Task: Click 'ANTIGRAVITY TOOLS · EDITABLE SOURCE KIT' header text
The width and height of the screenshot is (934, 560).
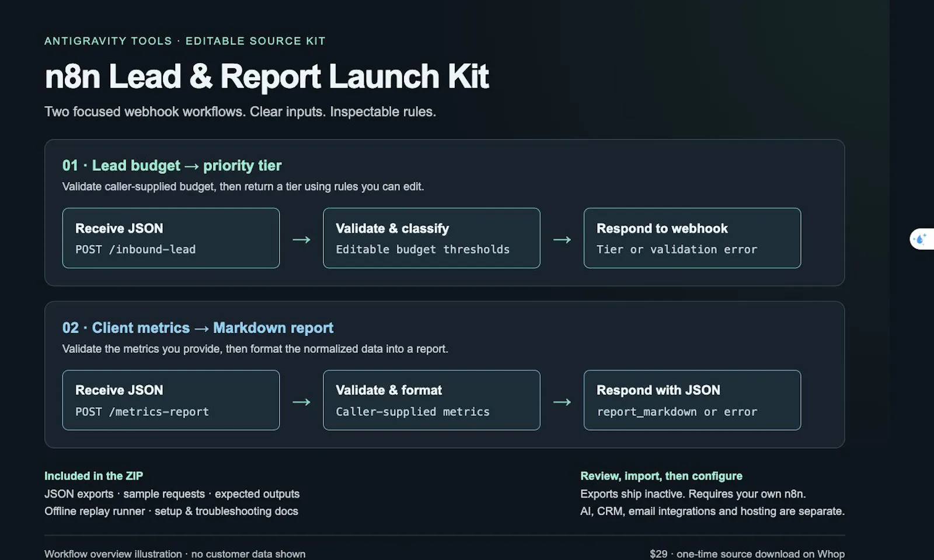Action: [x=185, y=41]
